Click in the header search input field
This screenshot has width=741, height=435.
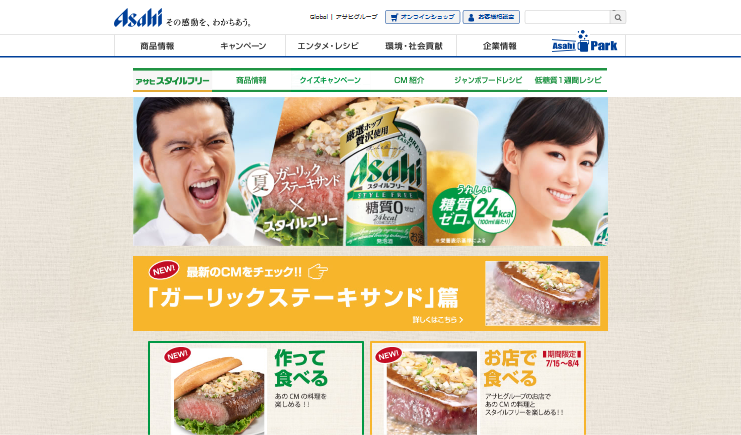tap(568, 17)
